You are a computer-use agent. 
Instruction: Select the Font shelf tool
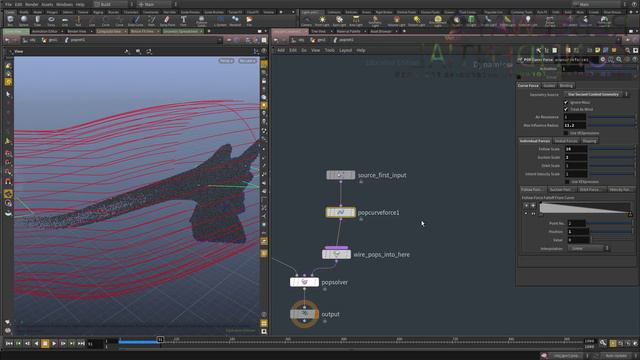(184, 21)
